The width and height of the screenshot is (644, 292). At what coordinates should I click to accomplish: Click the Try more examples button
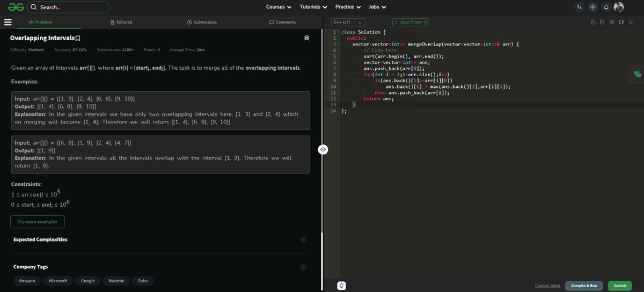37,222
